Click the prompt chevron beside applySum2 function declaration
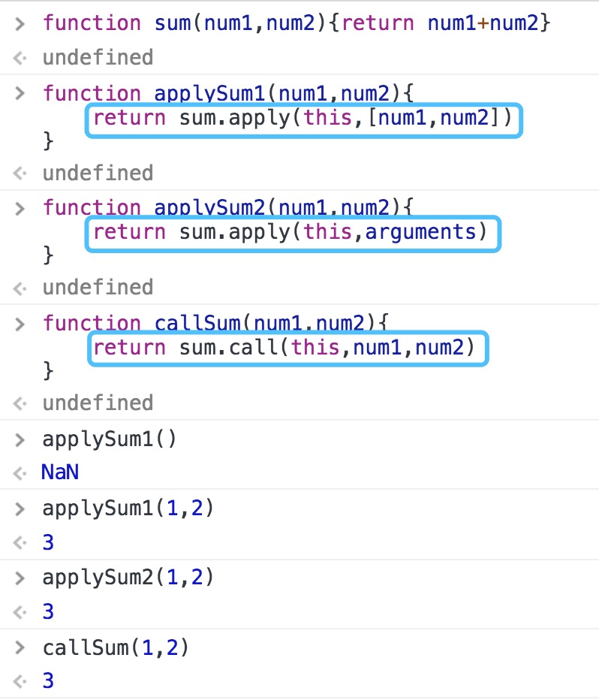 20,208
